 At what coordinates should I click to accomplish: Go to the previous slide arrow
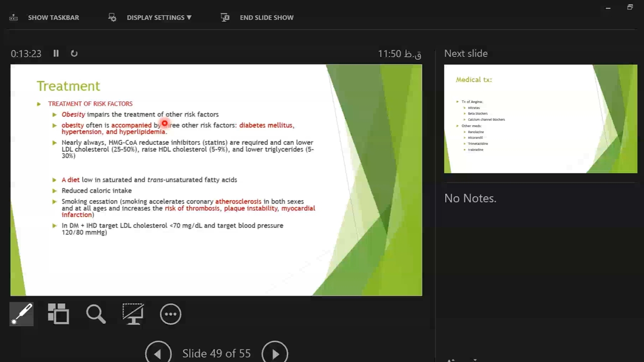[158, 353]
